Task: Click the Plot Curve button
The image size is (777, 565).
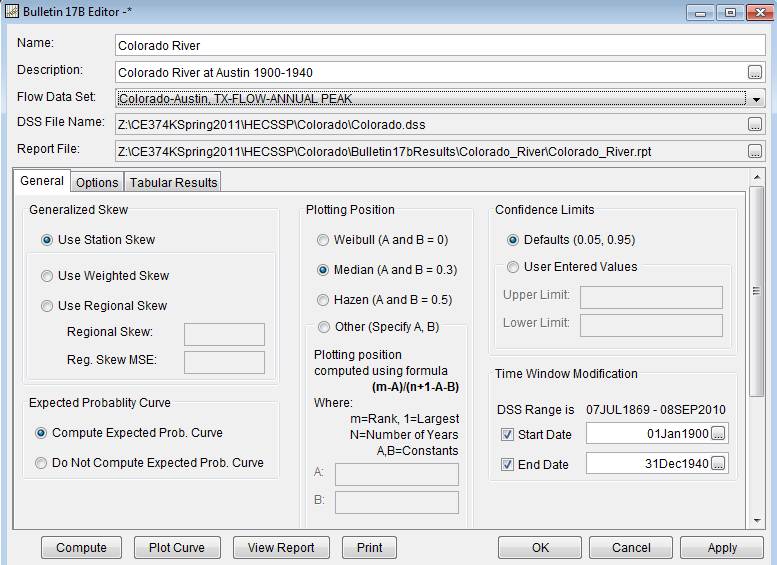Action: pos(177,548)
